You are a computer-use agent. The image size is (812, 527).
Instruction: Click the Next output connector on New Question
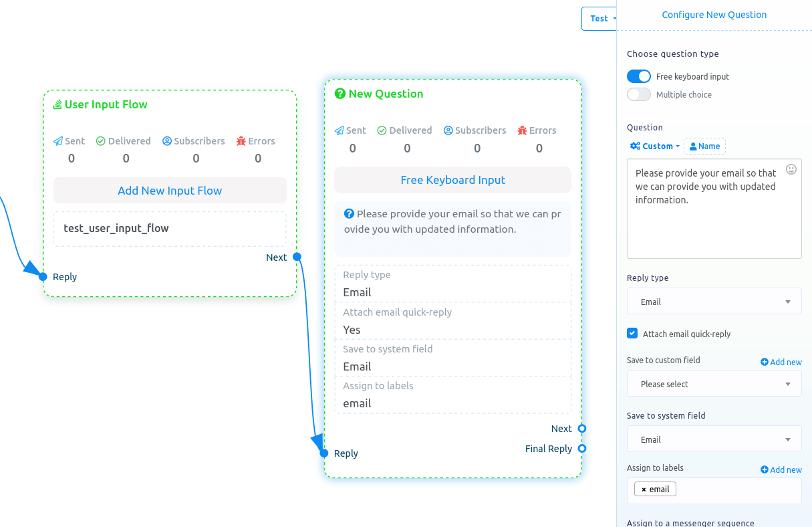tap(582, 429)
